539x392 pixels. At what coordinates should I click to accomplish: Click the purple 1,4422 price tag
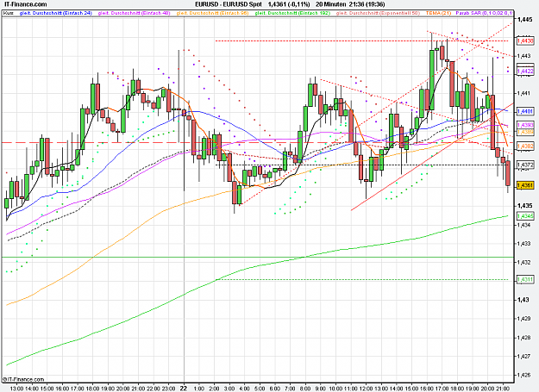coord(525,71)
